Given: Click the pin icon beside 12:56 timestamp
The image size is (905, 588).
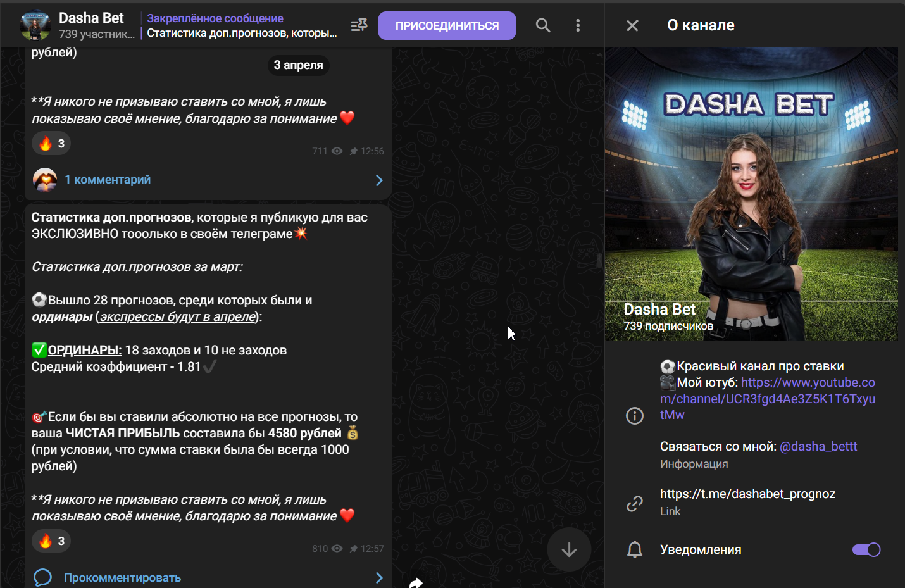Looking at the screenshot, I should [x=353, y=151].
